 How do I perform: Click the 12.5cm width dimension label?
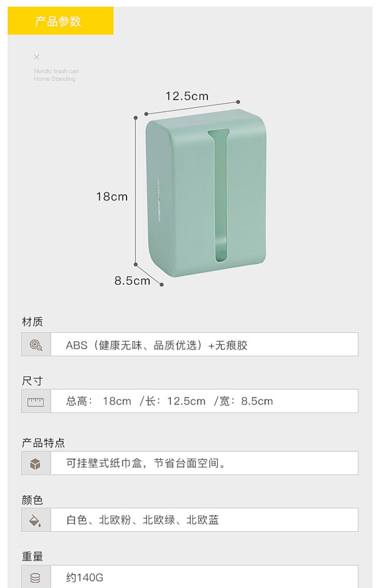coord(187,96)
